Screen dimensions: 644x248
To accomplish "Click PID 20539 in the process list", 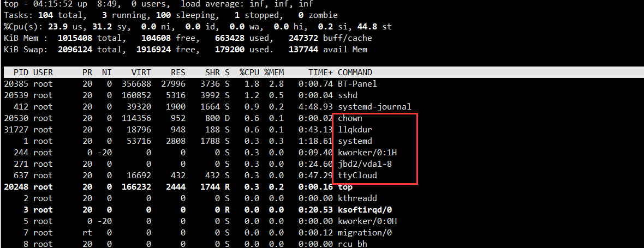I will (x=16, y=95).
